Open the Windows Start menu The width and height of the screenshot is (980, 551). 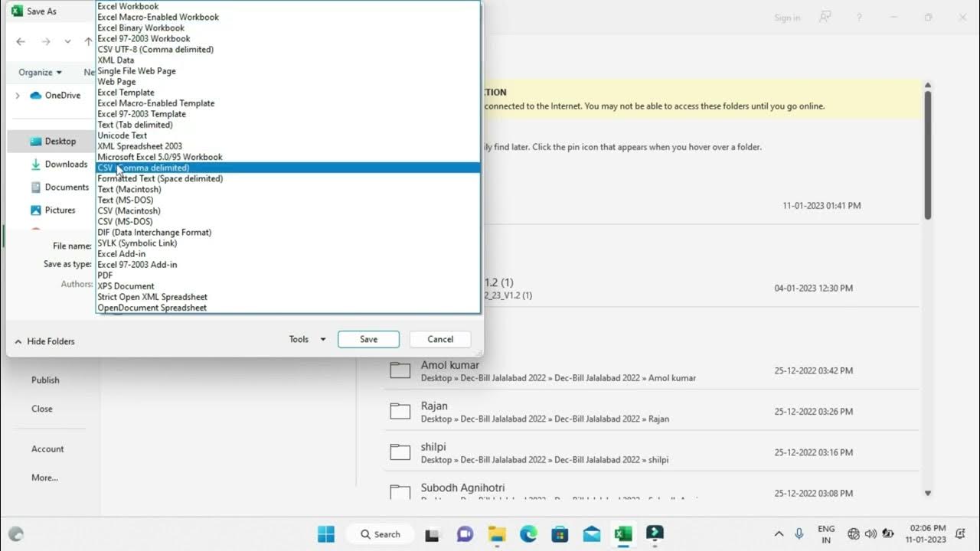[325, 533]
